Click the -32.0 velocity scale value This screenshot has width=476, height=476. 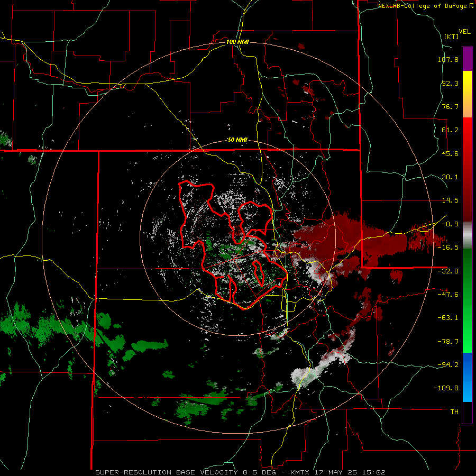pos(448,271)
